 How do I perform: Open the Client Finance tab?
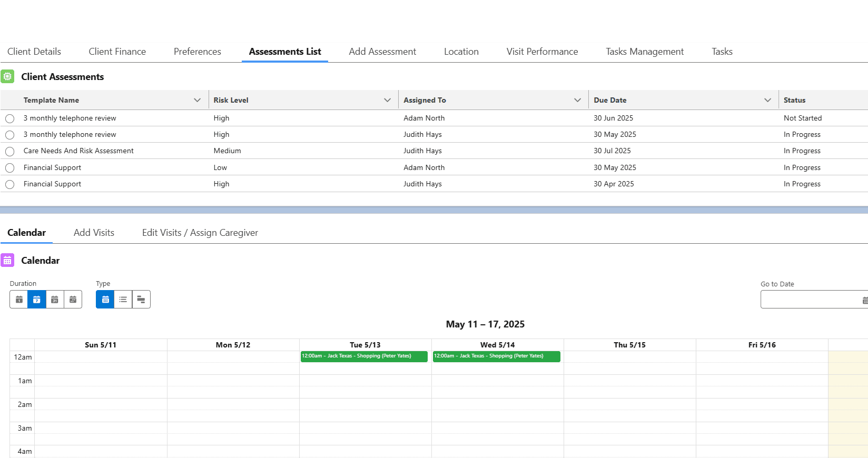pyautogui.click(x=117, y=52)
